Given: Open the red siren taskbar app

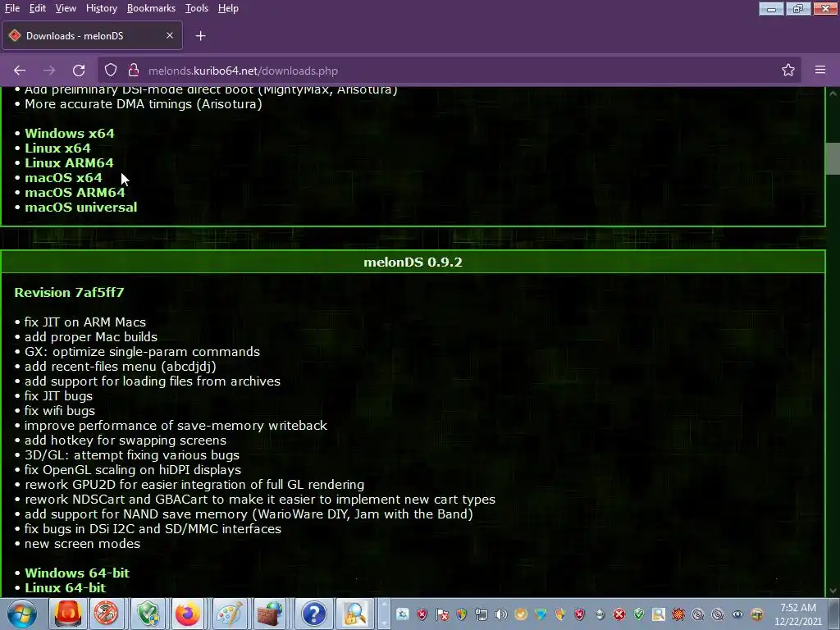Looking at the screenshot, I should pyautogui.click(x=67, y=614).
